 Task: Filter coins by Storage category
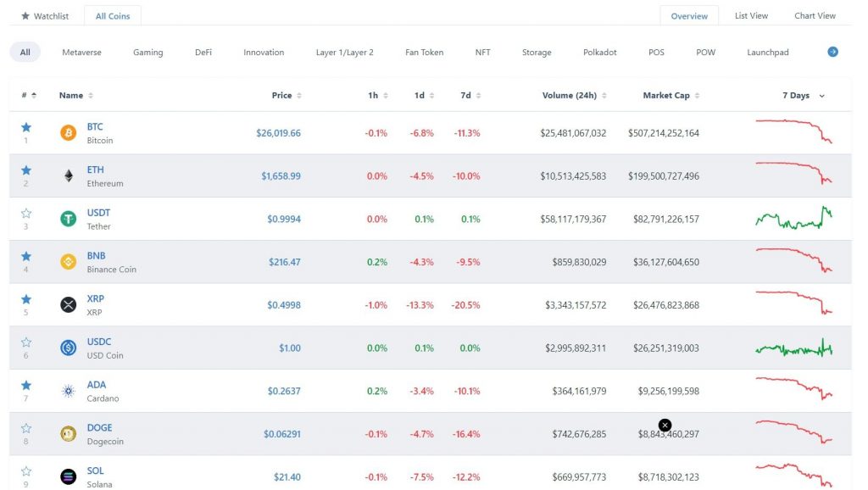(537, 52)
